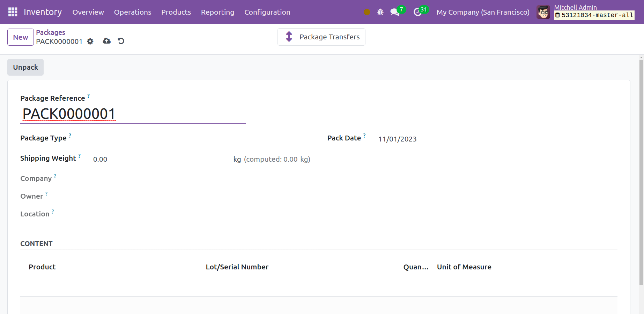Click the discard changes undo icon
Screen dimensions: 644x314
pyautogui.click(x=121, y=41)
